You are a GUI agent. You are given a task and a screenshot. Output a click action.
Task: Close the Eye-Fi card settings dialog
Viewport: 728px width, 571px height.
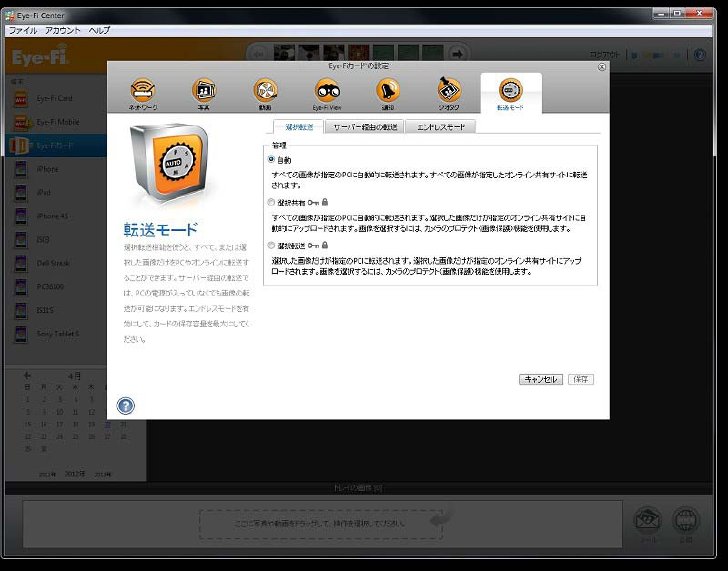pos(602,67)
